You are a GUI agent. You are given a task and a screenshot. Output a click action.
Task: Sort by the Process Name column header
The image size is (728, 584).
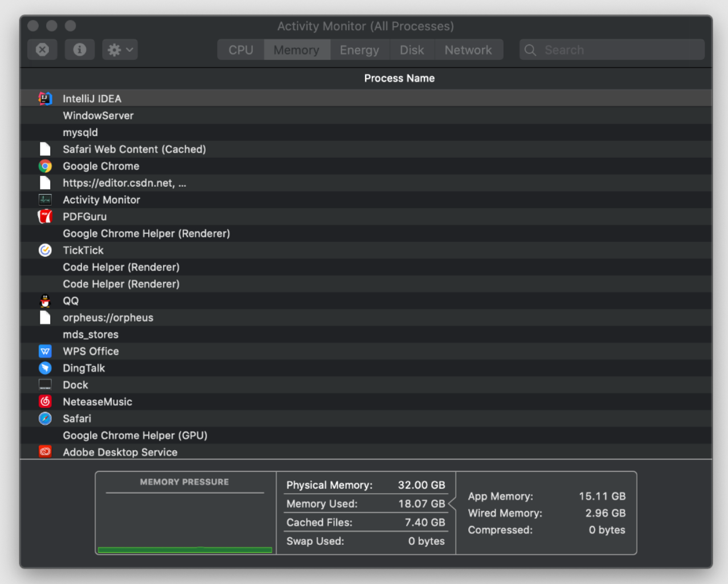(x=399, y=78)
